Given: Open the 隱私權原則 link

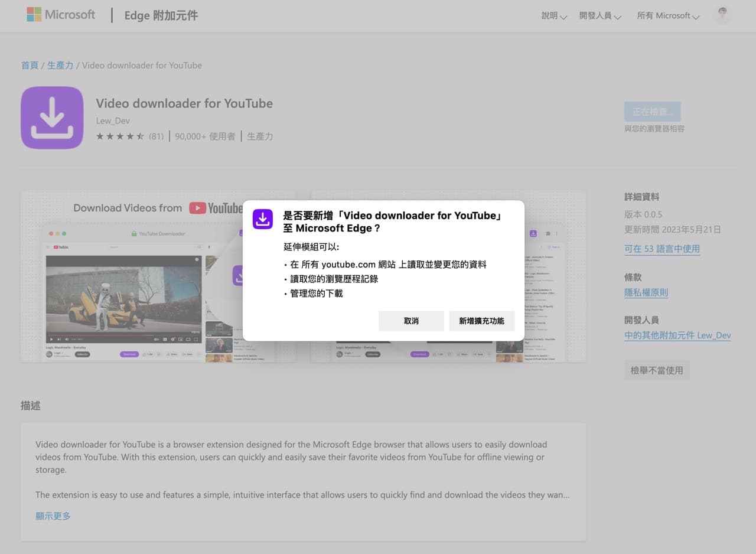Looking at the screenshot, I should pyautogui.click(x=646, y=292).
